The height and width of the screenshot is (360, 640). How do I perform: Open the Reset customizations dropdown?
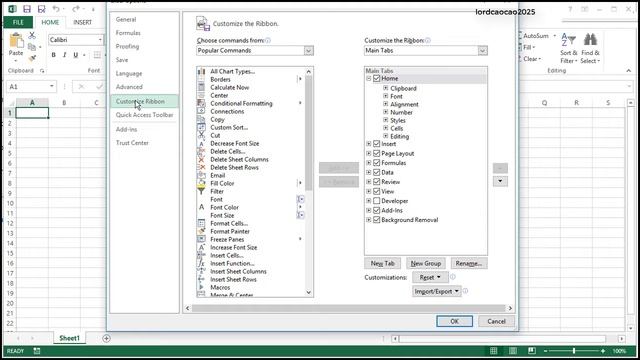(430, 277)
